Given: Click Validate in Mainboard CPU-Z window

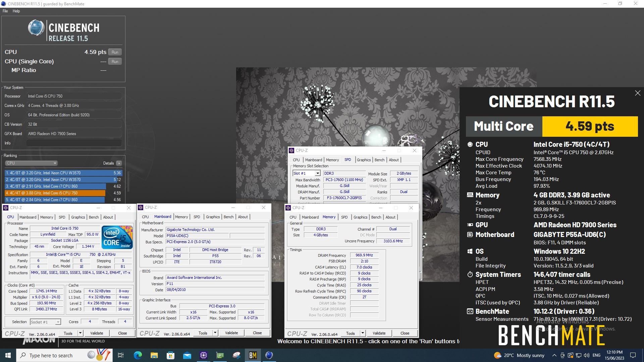Looking at the screenshot, I should pyautogui.click(x=231, y=333).
